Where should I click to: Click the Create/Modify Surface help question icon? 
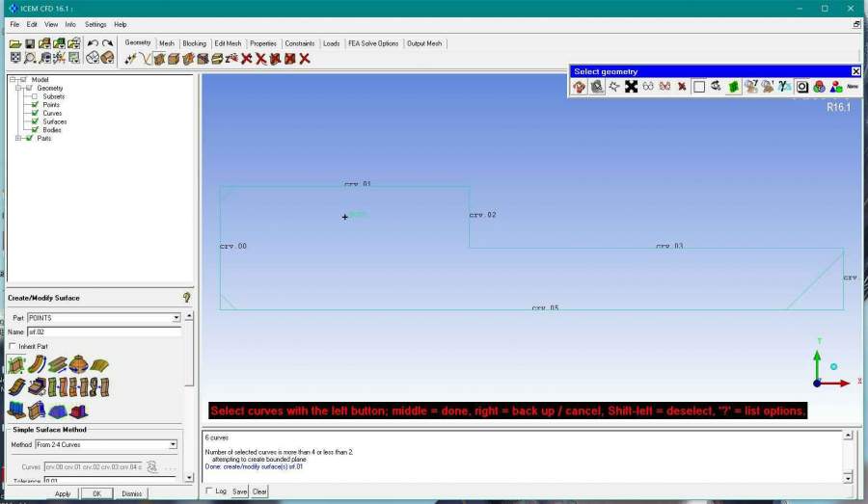(186, 298)
